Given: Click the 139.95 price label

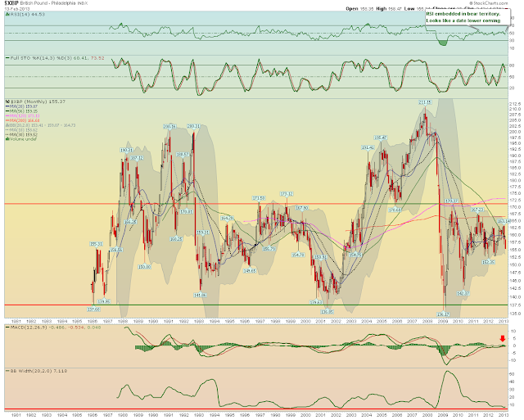Looking at the screenshot, I should 104,301.
